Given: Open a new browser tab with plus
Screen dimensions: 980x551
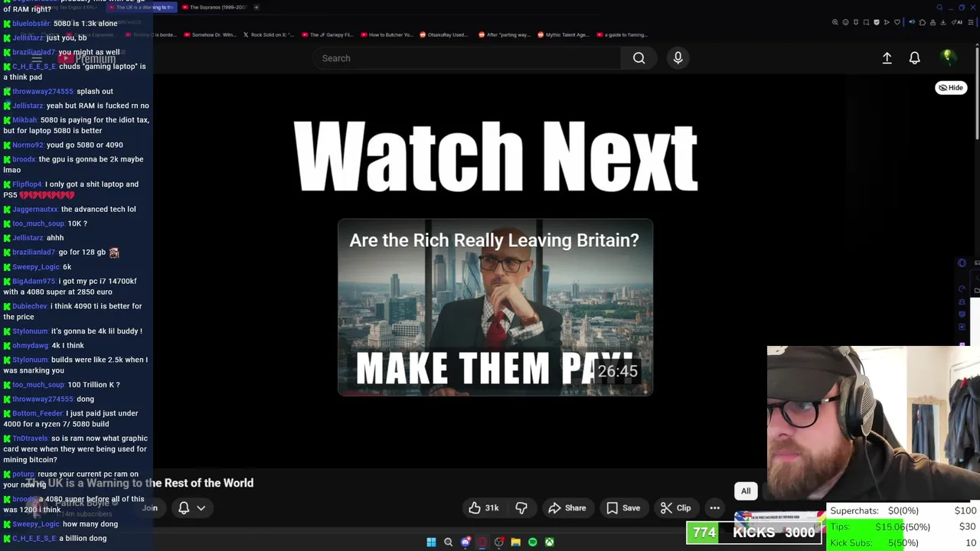Looking at the screenshot, I should [256, 7].
